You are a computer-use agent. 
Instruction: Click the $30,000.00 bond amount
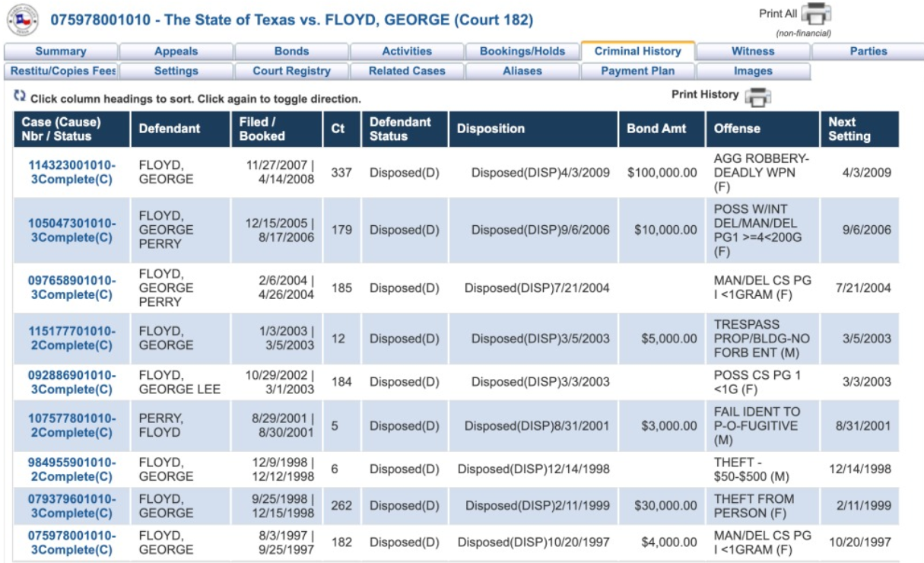click(x=665, y=506)
